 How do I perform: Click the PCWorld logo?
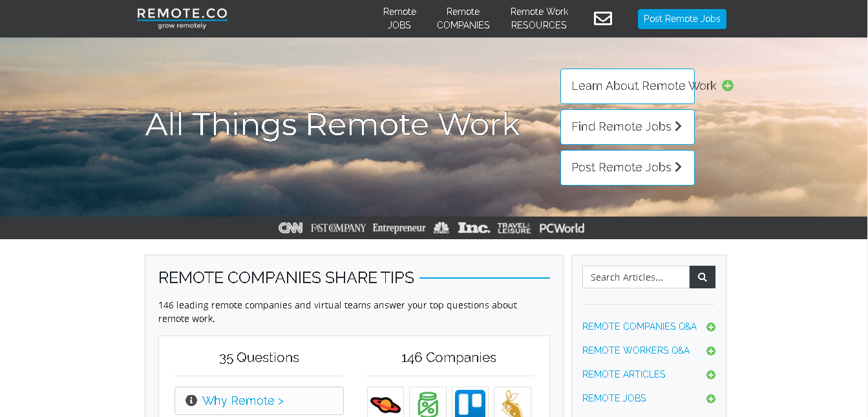click(x=562, y=228)
